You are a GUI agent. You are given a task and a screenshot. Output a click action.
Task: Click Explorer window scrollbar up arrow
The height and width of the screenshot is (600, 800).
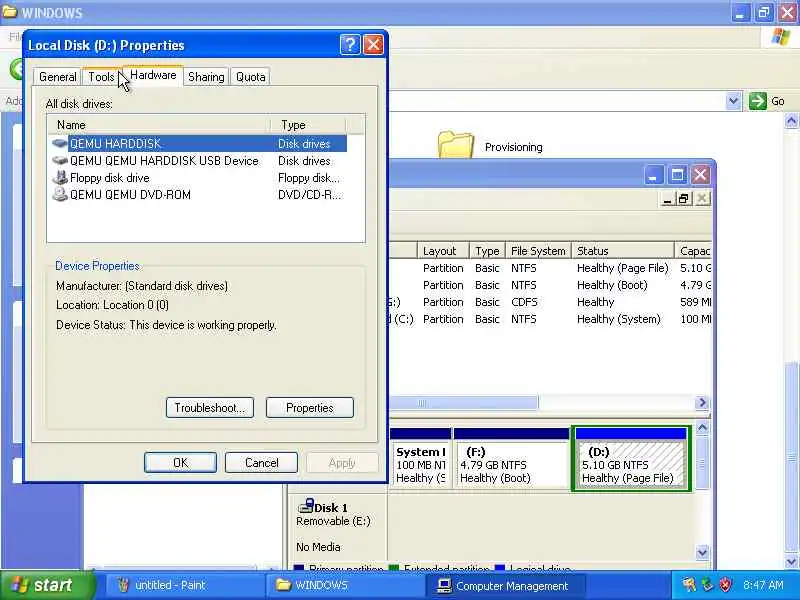tap(791, 121)
